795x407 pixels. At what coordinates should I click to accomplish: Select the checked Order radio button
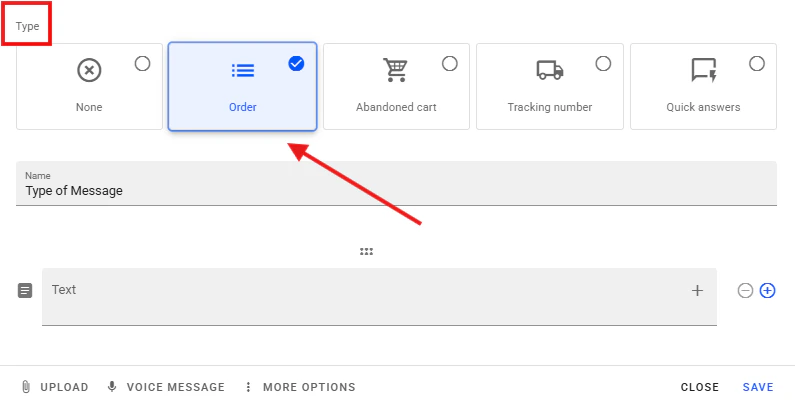296,64
